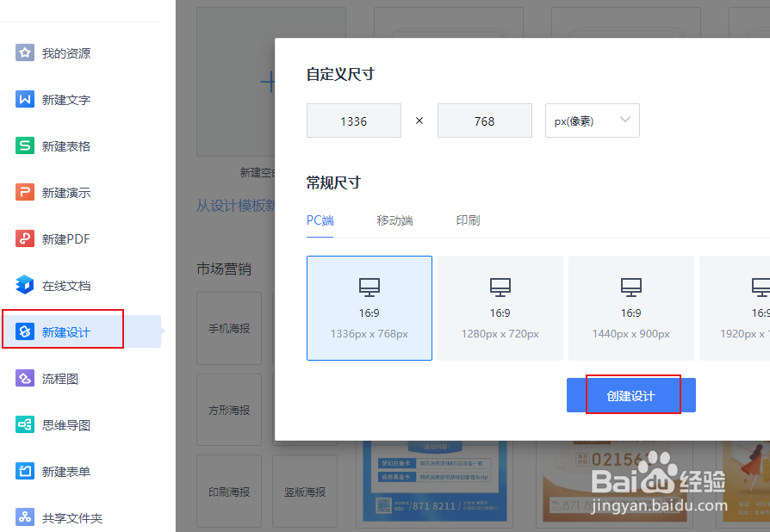Switch to the 印刷 tab
Image resolution: width=770 pixels, height=532 pixels.
tap(468, 220)
